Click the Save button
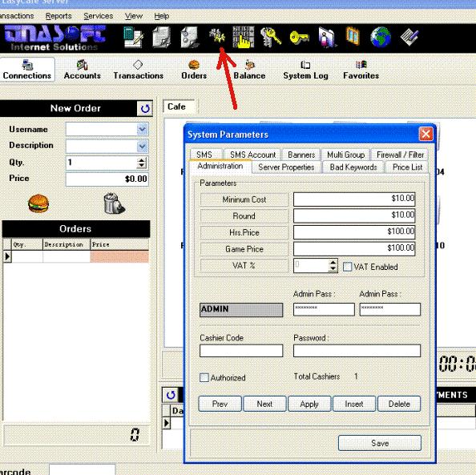The height and width of the screenshot is (475, 476). coord(380,443)
